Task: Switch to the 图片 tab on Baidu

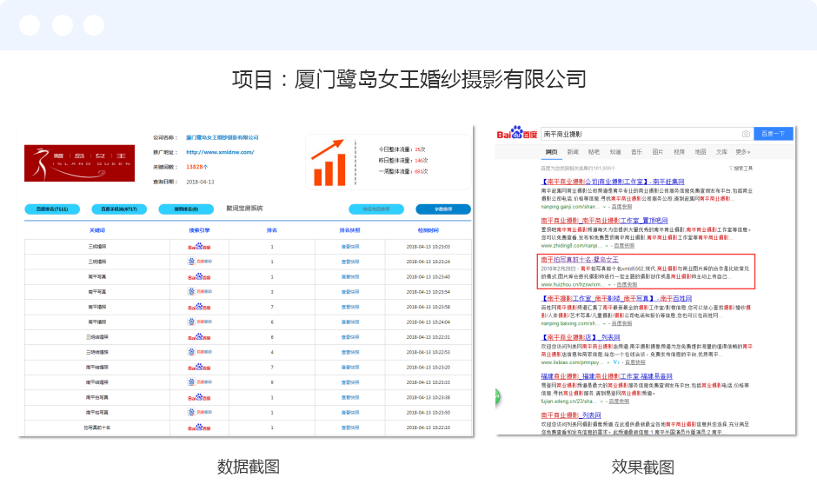Action: pyautogui.click(x=658, y=151)
